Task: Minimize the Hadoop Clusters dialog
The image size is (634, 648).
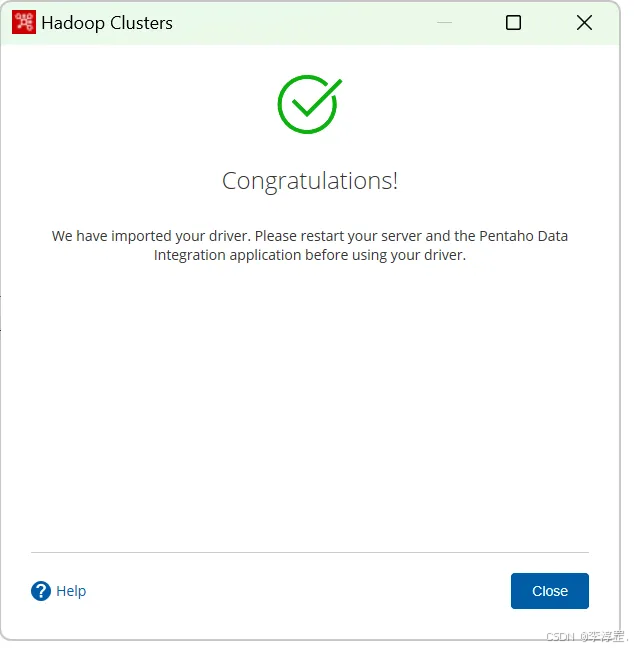Action: pos(447,23)
